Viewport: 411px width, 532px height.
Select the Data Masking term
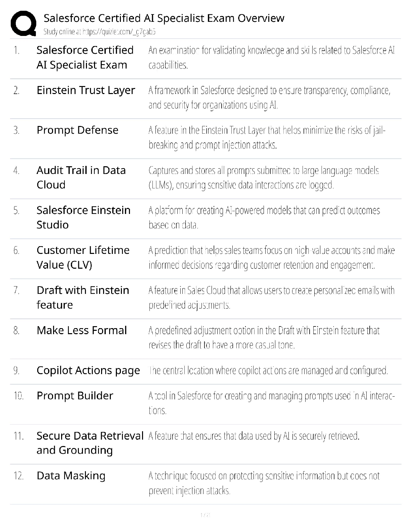pyautogui.click(x=71, y=476)
